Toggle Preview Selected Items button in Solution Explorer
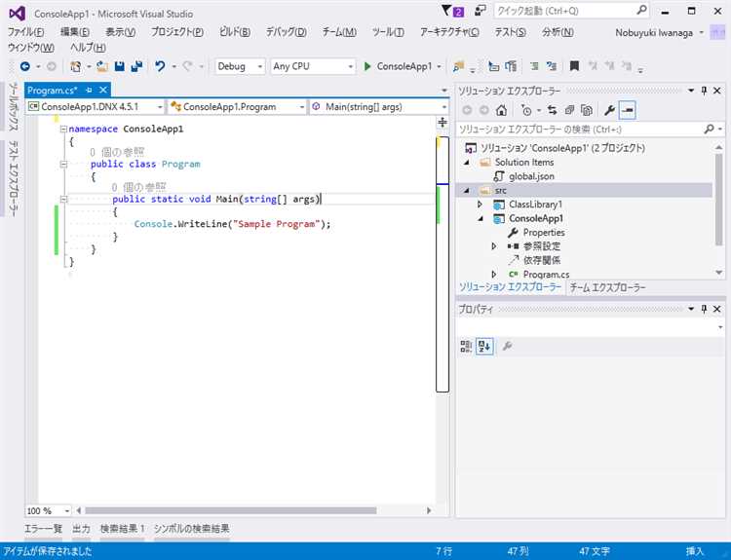Image resolution: width=731 pixels, height=560 pixels. (628, 110)
